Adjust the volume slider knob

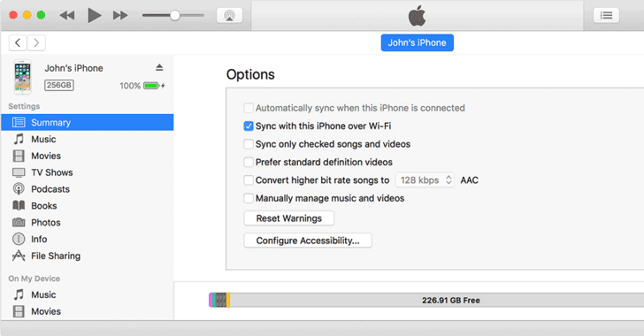pyautogui.click(x=175, y=16)
